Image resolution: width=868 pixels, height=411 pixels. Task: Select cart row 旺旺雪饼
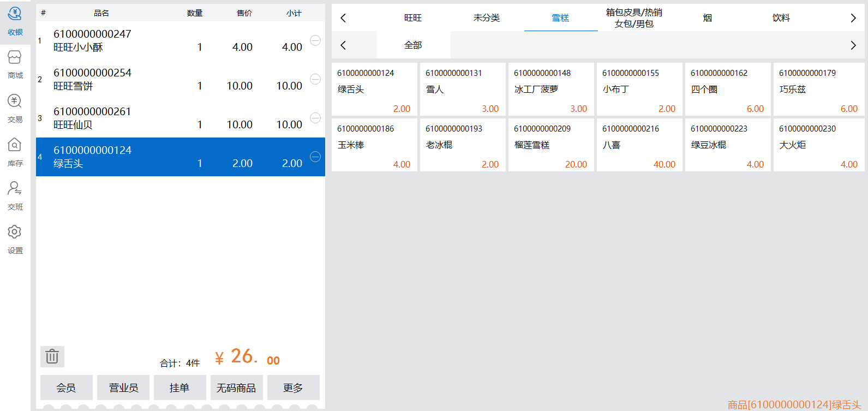point(181,79)
